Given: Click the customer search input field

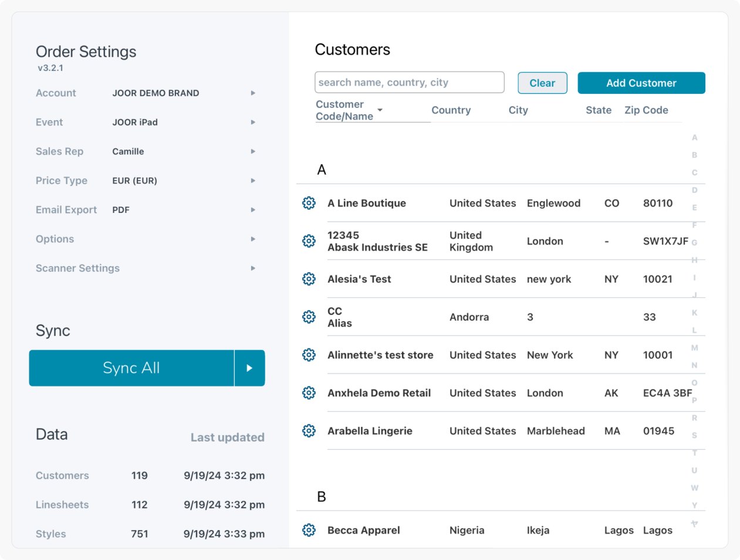Looking at the screenshot, I should (409, 83).
